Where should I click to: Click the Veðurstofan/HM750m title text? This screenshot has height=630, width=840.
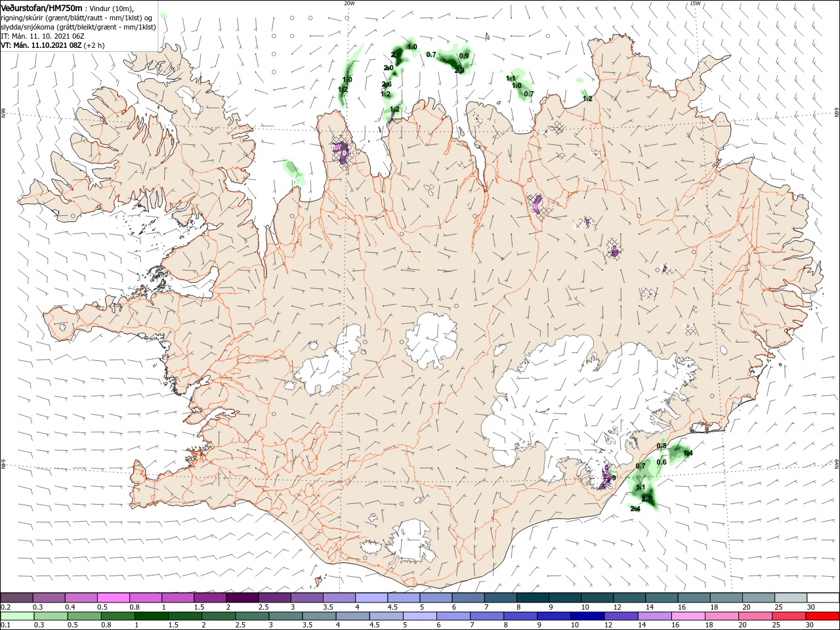coord(41,8)
